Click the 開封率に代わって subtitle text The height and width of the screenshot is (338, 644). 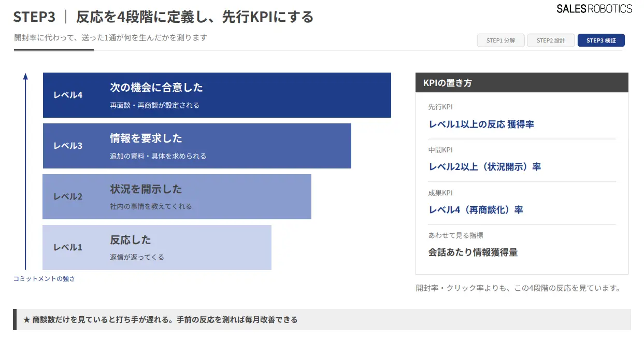click(x=111, y=38)
